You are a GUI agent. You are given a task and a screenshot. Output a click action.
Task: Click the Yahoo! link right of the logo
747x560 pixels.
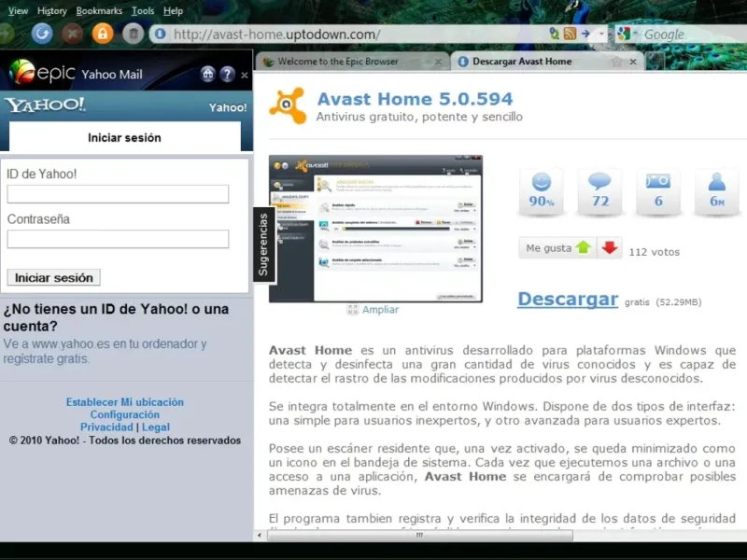(x=228, y=107)
